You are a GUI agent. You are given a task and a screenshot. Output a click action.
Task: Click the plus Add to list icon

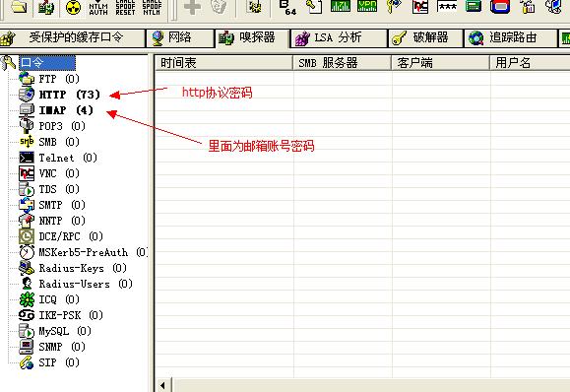[x=192, y=7]
